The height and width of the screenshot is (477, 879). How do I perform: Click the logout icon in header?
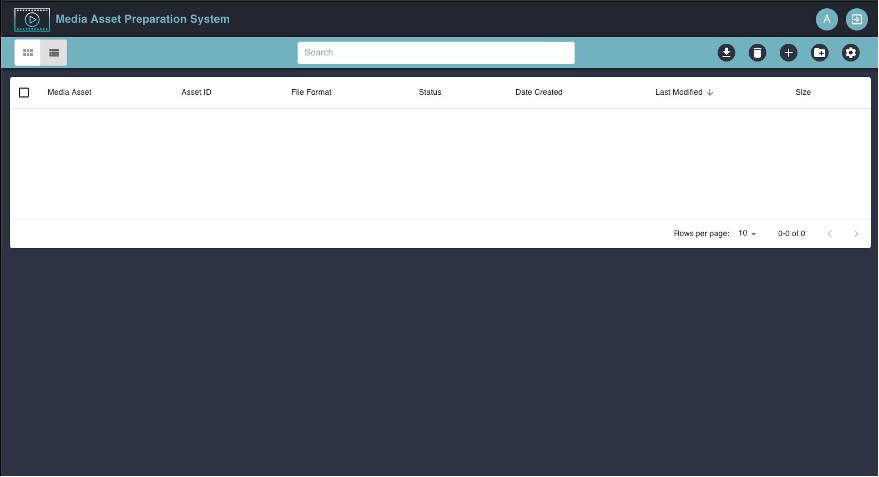tap(856, 19)
